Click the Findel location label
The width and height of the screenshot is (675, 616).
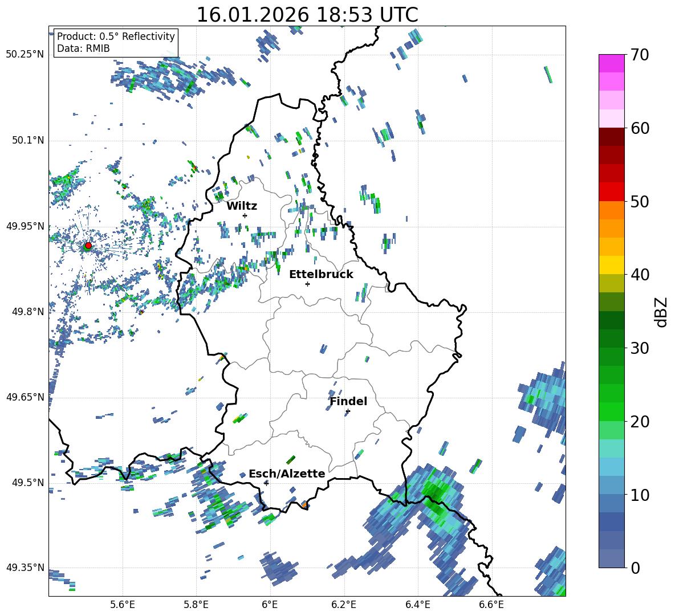click(348, 401)
